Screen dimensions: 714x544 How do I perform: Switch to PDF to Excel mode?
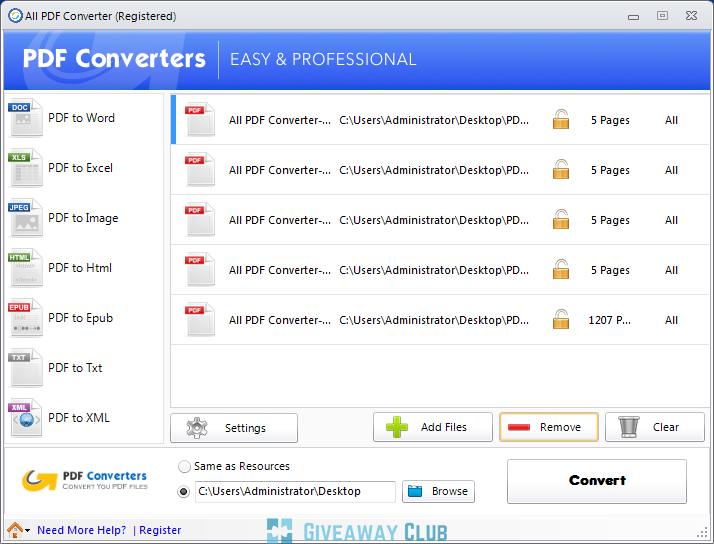[x=81, y=168]
